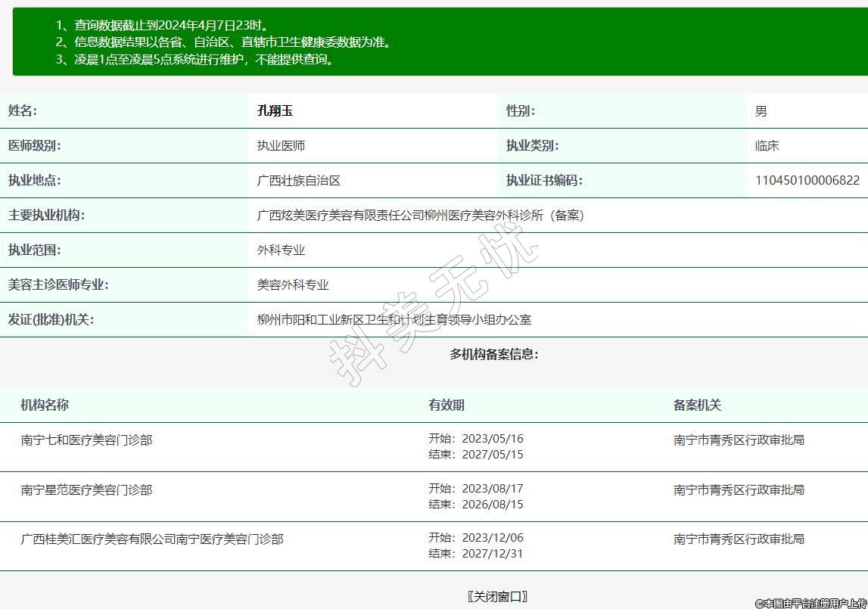The image size is (868, 609).
Task: Click the 美容外科专业 specialty value
Action: click(x=293, y=285)
